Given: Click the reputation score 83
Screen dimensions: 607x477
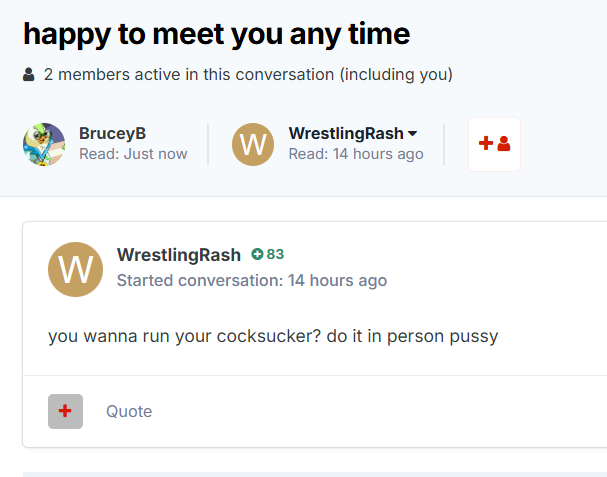Looking at the screenshot, I should (275, 254).
